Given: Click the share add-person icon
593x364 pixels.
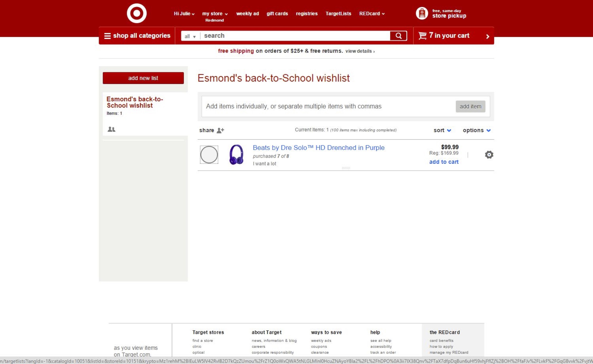Looking at the screenshot, I should point(220,130).
